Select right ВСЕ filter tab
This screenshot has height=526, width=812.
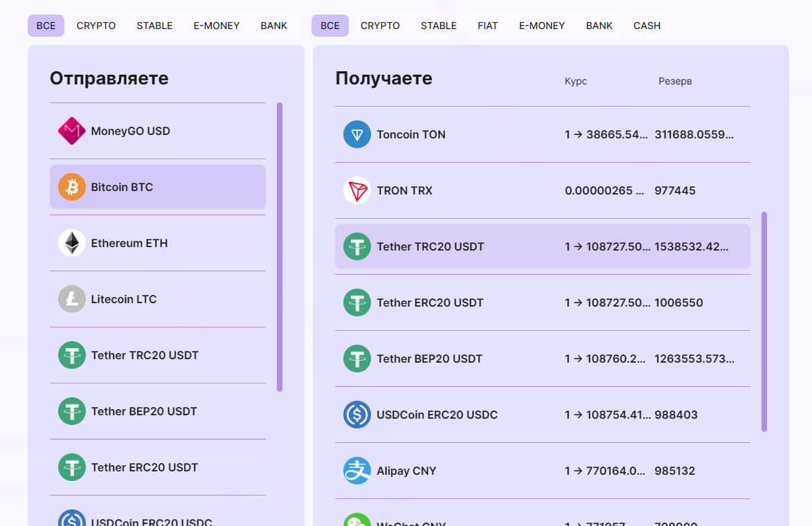[330, 26]
